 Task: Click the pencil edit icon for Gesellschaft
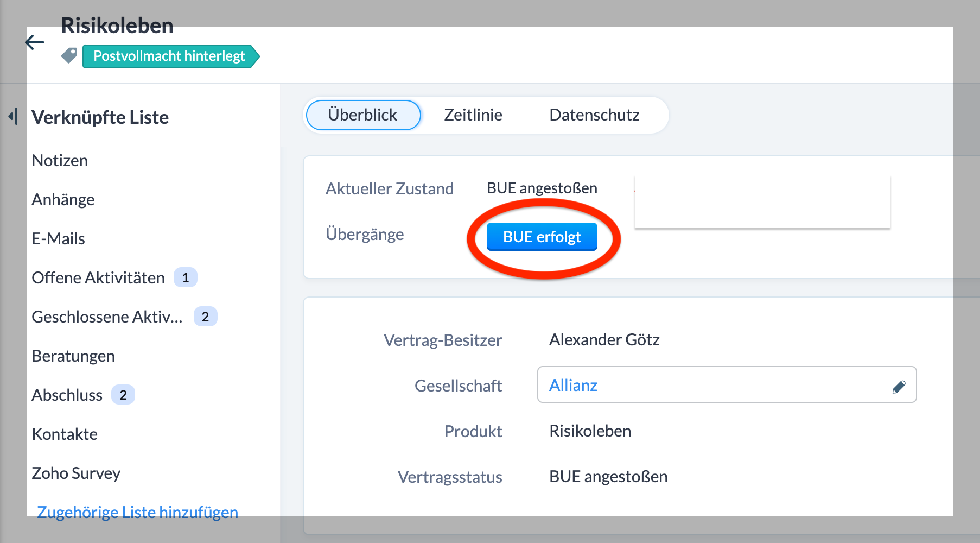[x=899, y=386]
